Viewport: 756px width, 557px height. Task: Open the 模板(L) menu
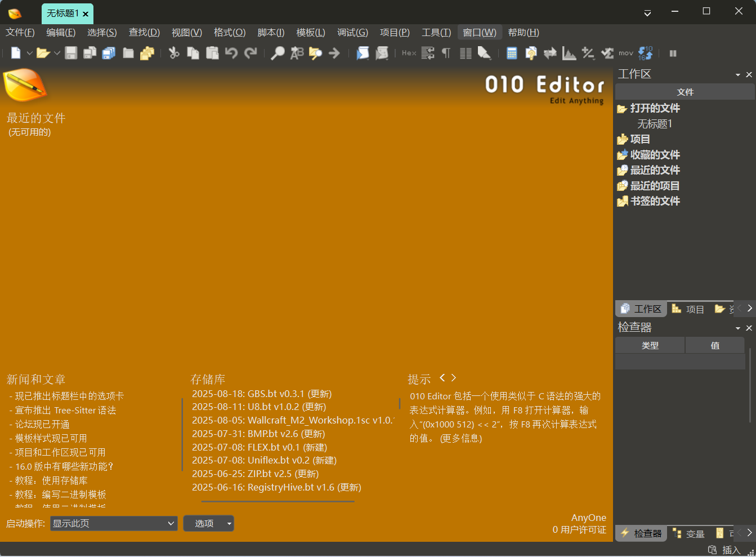(x=311, y=32)
